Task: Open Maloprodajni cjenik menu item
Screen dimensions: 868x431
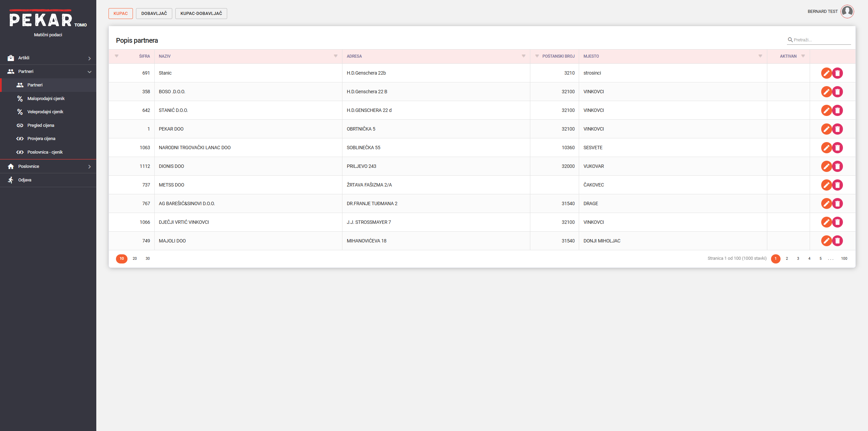Action: pos(46,99)
